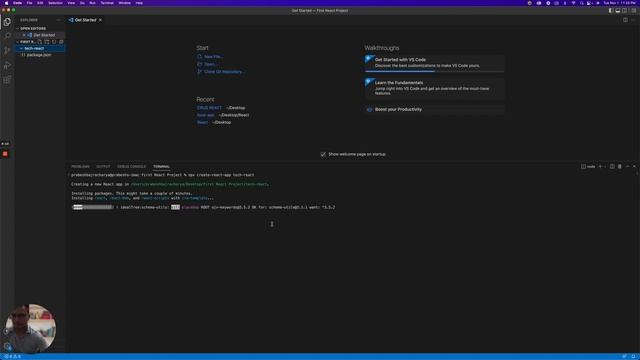Open editor More Actions ellipsis
This screenshot has height=360, width=640.
[633, 20]
